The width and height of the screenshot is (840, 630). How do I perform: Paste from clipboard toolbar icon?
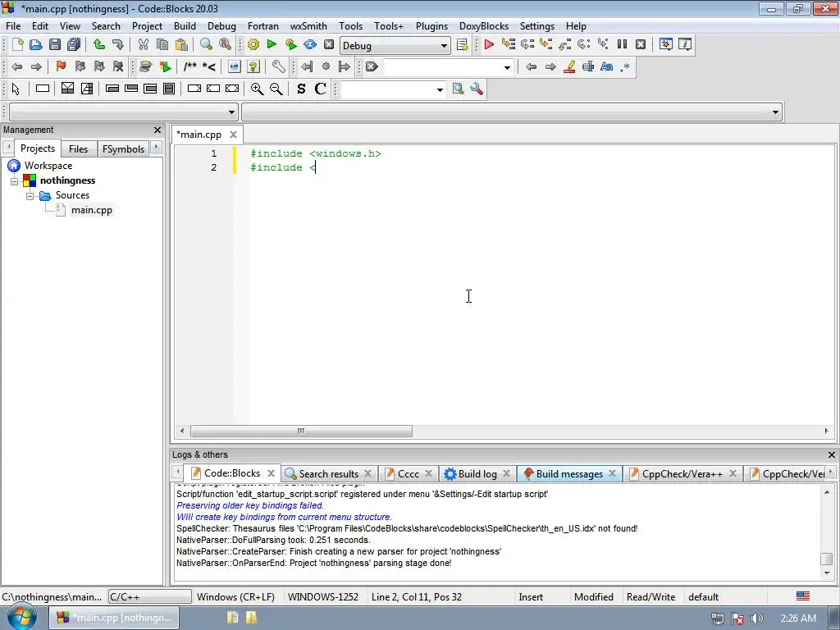181,44
